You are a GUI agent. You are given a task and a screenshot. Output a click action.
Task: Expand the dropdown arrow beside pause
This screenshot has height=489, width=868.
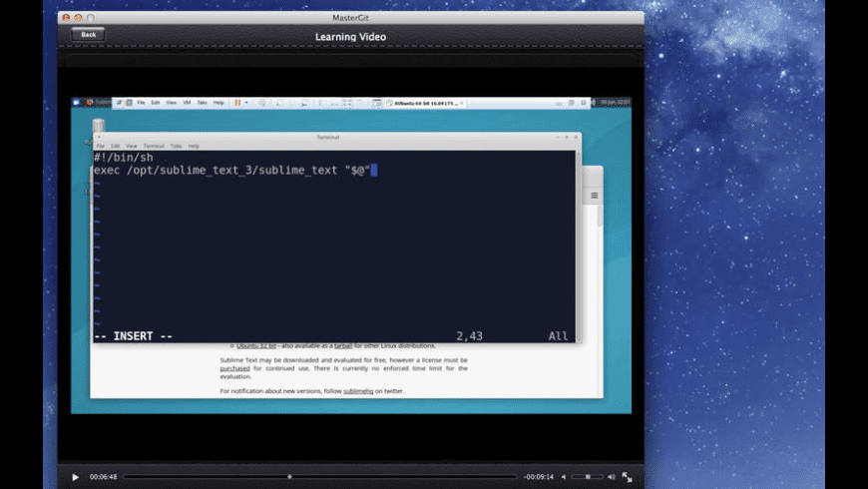246,103
